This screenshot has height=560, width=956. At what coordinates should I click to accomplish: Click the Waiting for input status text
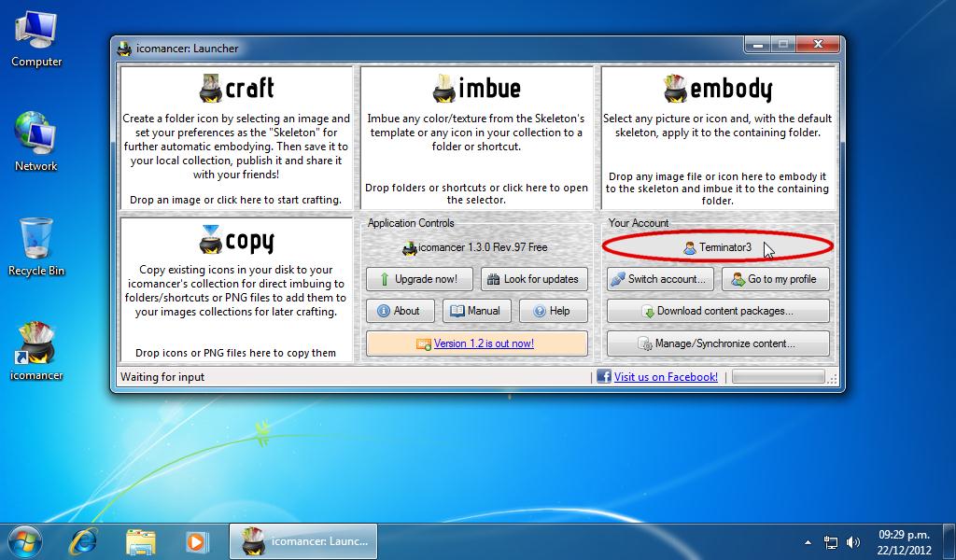(162, 377)
